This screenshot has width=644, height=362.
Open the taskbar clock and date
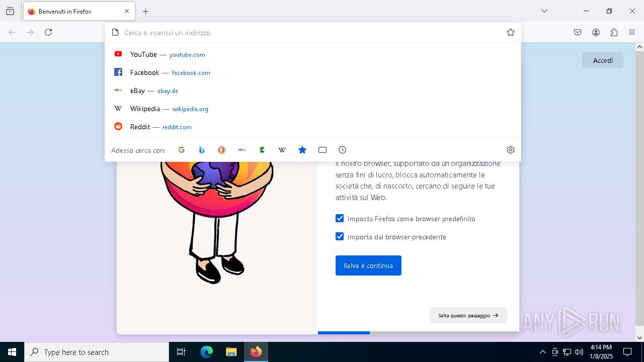pos(601,352)
